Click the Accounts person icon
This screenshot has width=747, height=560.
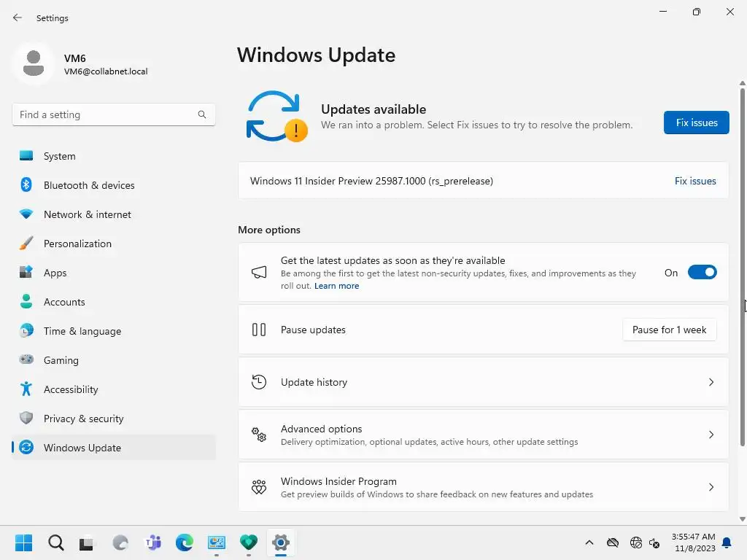(26, 301)
